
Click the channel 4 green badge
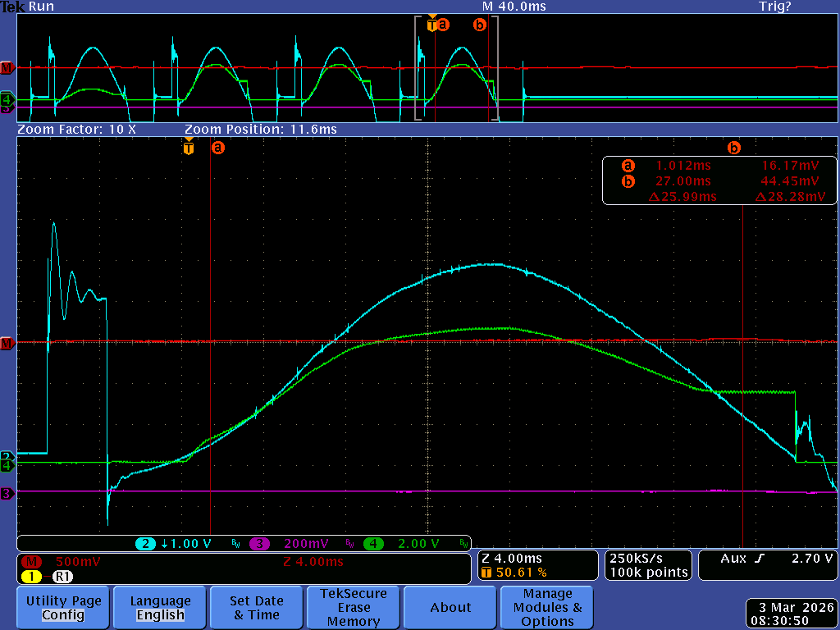373,544
